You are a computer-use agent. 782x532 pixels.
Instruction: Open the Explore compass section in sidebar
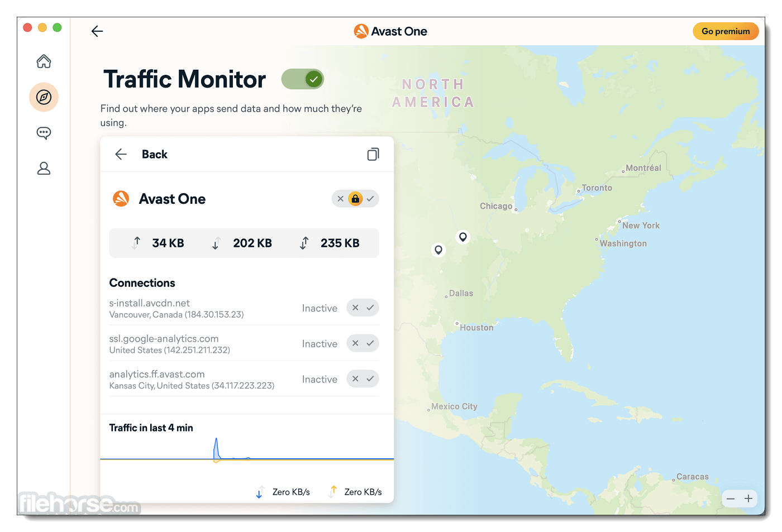pos(44,97)
